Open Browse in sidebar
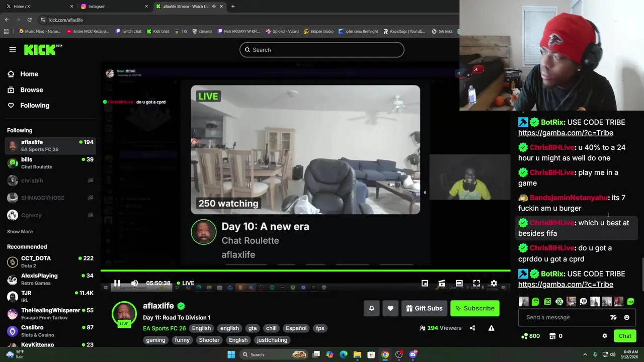 click(32, 89)
